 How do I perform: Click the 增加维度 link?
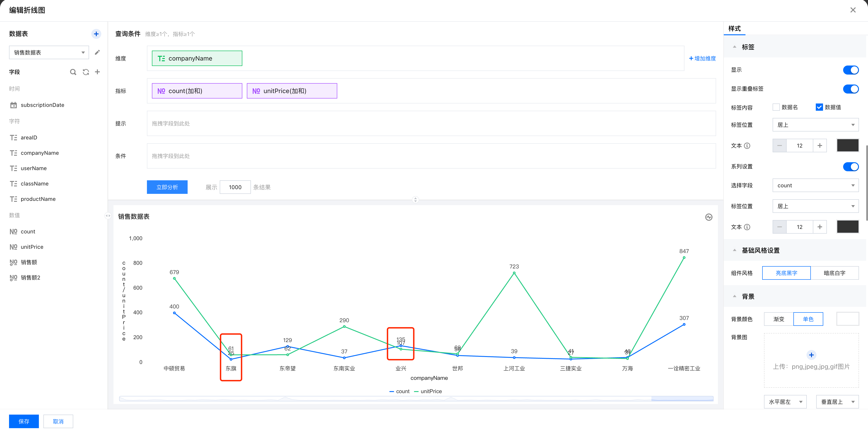702,58
